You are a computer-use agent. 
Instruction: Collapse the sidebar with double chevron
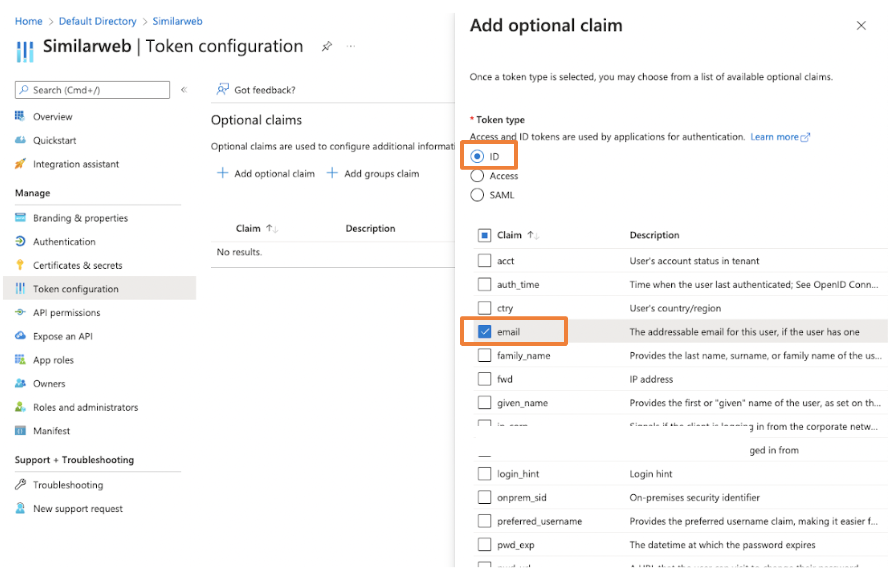coord(183,90)
